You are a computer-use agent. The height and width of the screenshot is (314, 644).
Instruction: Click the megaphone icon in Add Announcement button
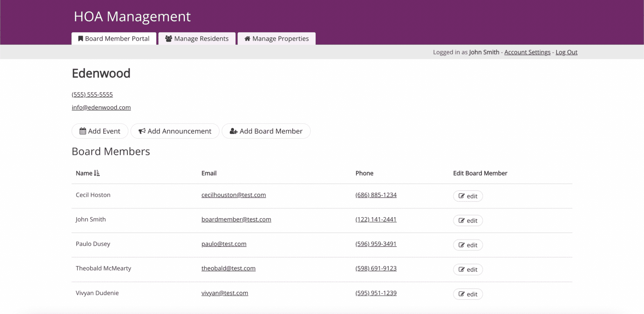coord(141,131)
